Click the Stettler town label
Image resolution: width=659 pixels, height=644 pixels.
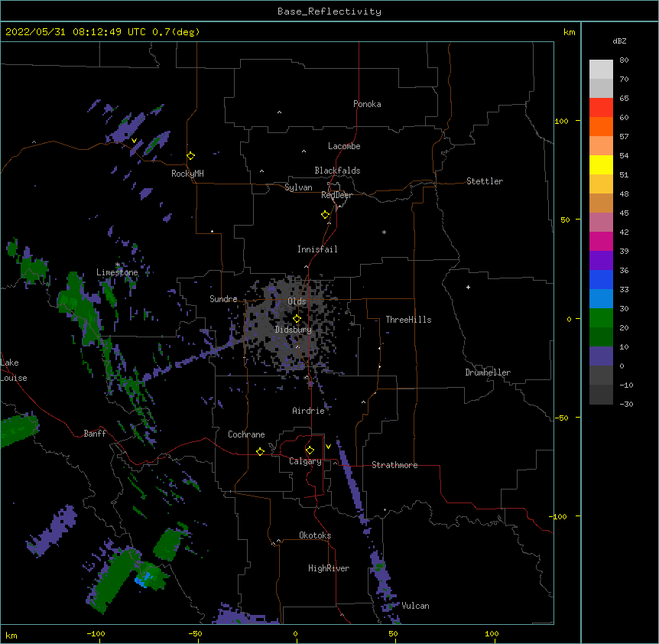[x=484, y=181]
